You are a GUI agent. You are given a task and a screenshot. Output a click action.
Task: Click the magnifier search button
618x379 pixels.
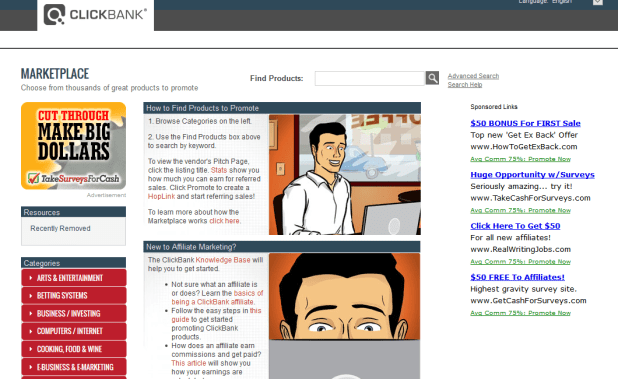(x=432, y=78)
